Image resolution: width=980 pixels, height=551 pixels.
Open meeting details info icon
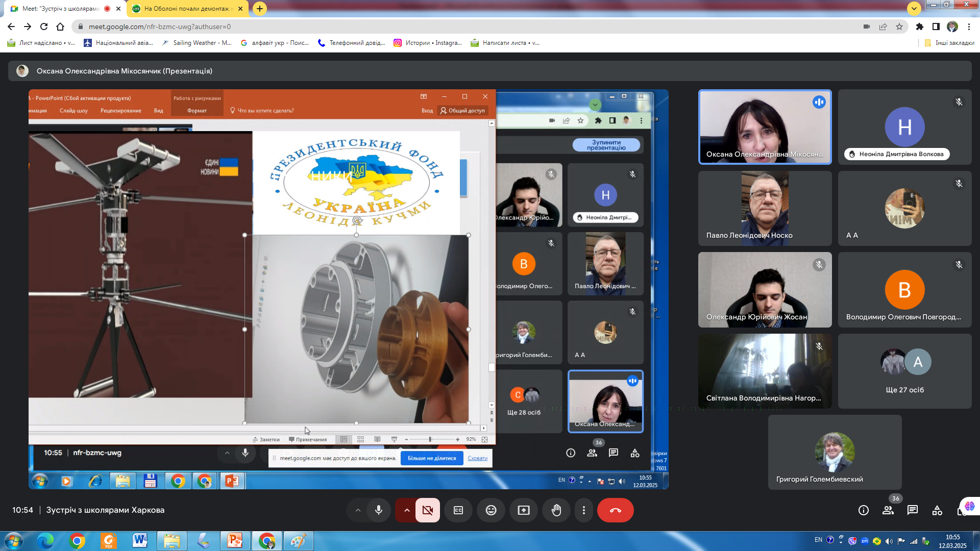[863, 510]
